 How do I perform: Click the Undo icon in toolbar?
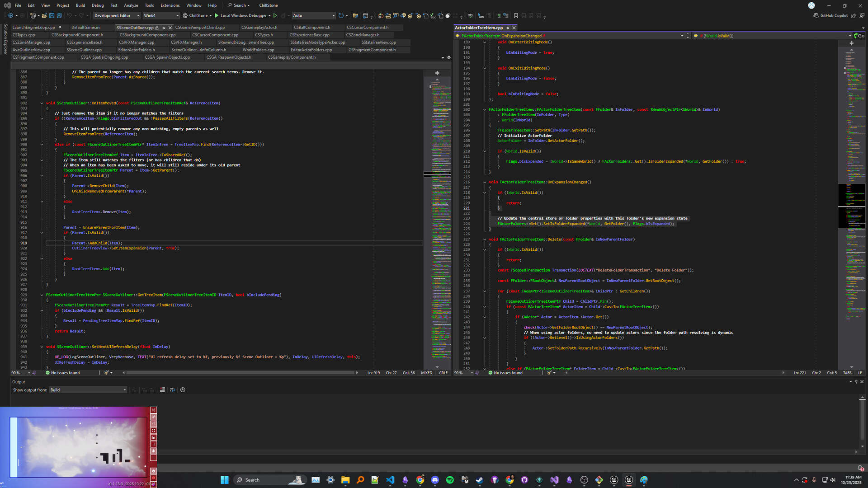[x=69, y=15]
